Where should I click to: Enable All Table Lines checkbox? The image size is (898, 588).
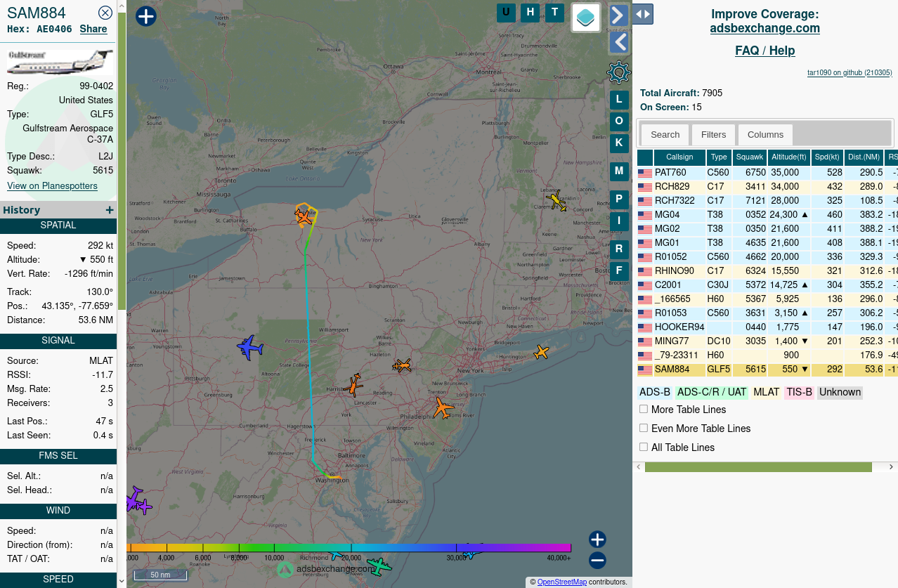click(644, 447)
